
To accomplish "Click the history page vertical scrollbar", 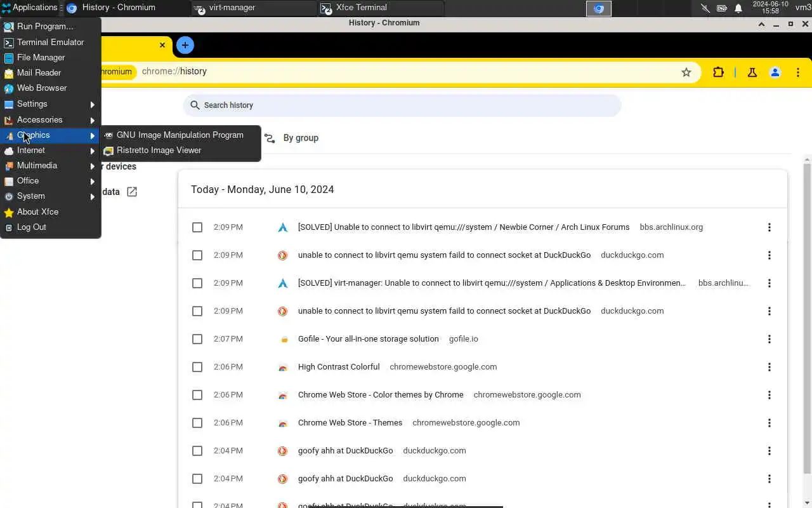I will click(807, 317).
